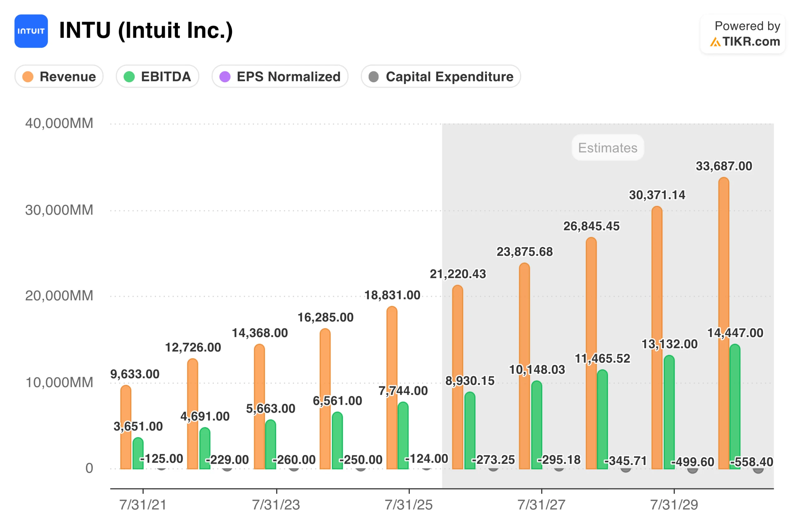Image resolution: width=799 pixels, height=532 pixels.
Task: Select the 7/31/25 axis label
Action: point(409,505)
